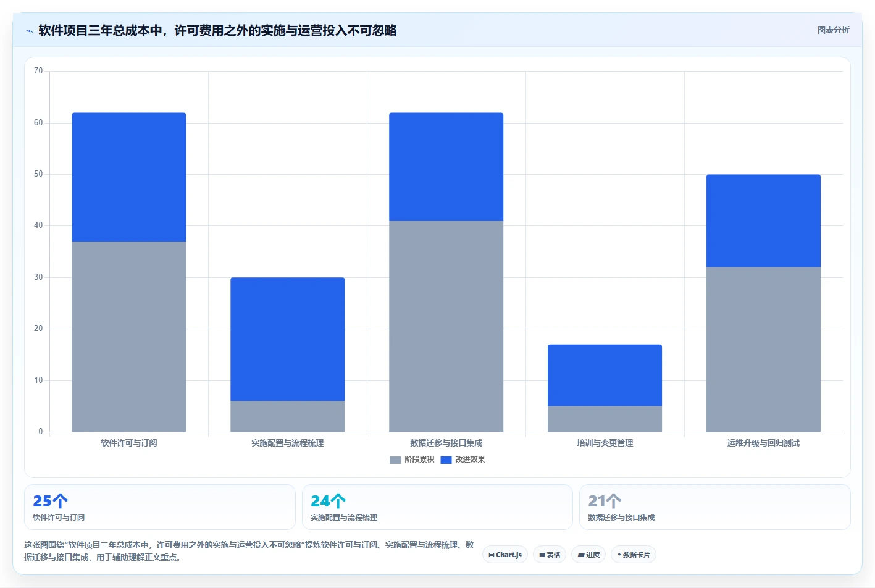The height and width of the screenshot is (588, 875).
Task: Open the 24个 实施配置与流程梳理 stat card
Action: (437, 507)
